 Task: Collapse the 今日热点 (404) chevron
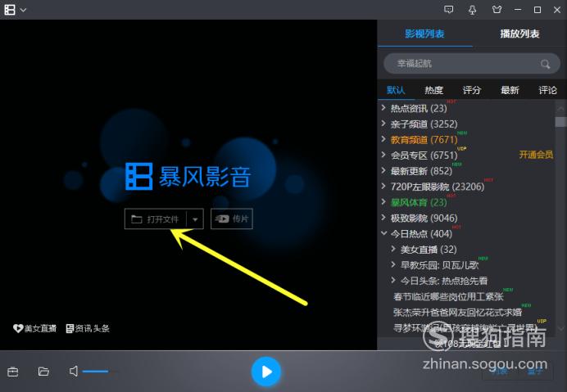coord(383,233)
